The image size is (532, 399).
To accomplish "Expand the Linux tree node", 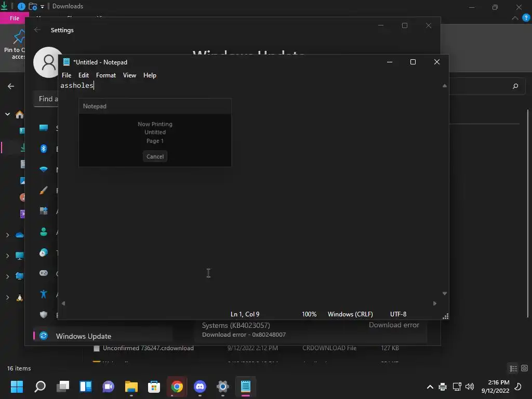I will tap(7, 298).
